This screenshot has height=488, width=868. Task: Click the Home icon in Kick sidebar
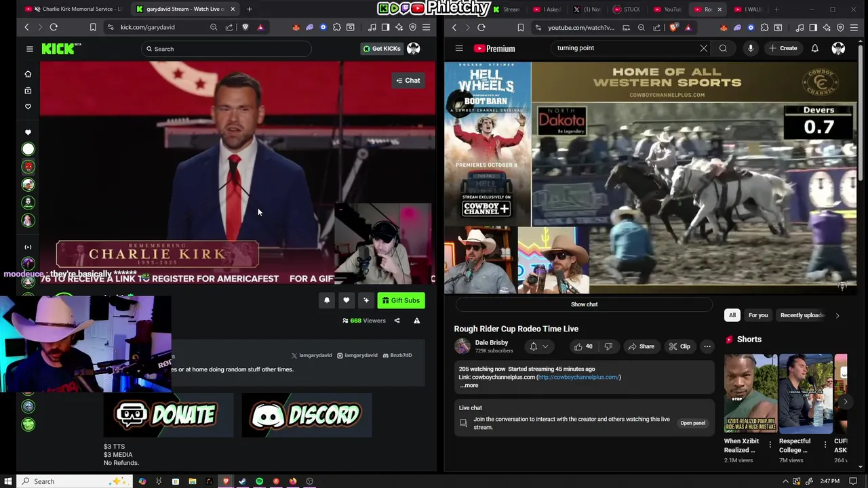tap(28, 74)
